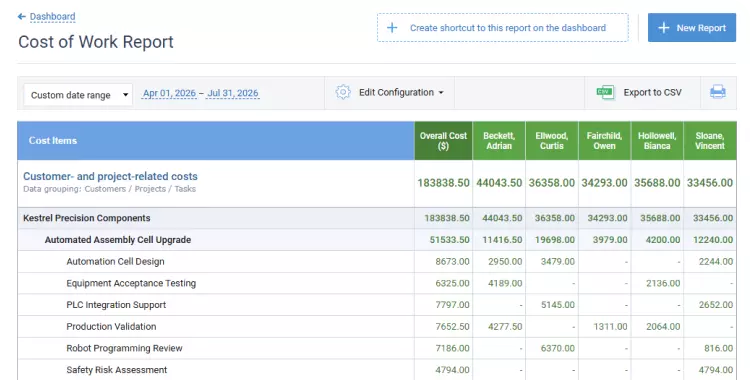Screen dimensions: 750x380
Task: Open the Custom date range dropdown
Action: (x=78, y=95)
